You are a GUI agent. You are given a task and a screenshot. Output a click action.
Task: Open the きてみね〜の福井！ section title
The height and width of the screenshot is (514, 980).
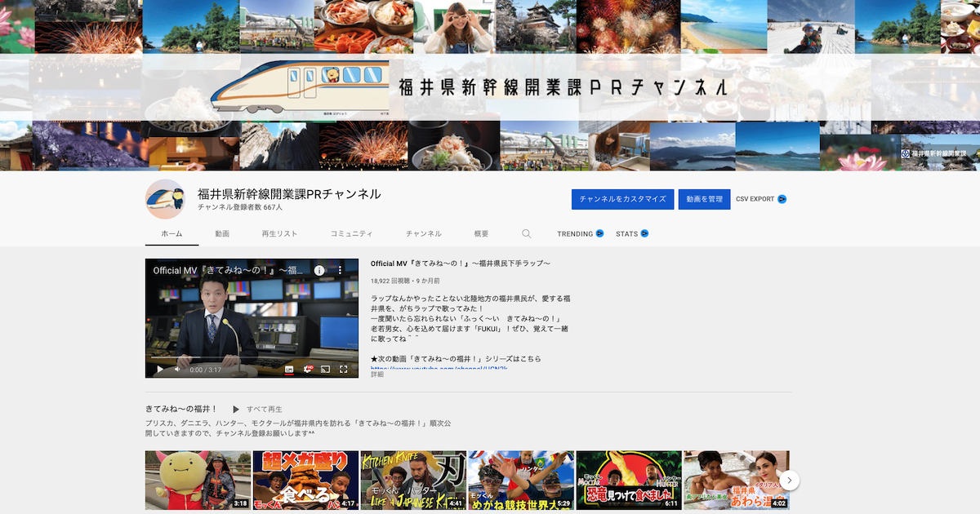click(181, 409)
